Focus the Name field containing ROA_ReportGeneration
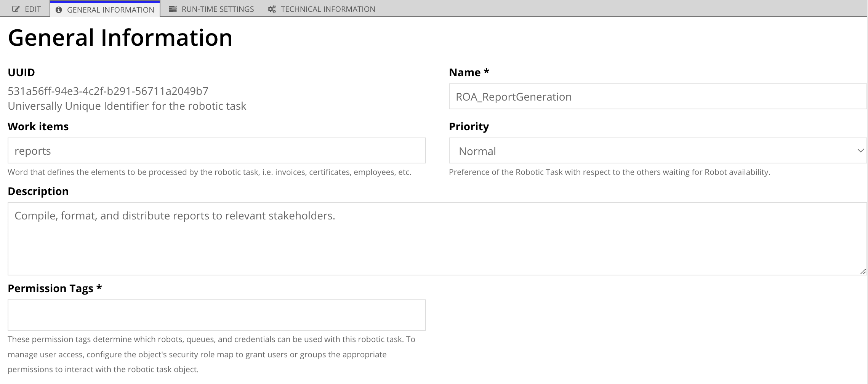Image resolution: width=868 pixels, height=384 pixels. pos(658,96)
